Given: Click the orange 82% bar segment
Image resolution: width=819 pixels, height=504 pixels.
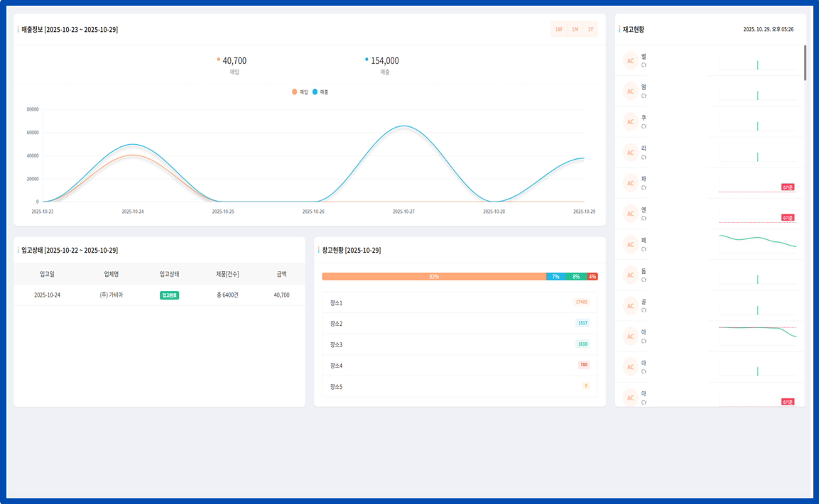Looking at the screenshot, I should click(x=433, y=276).
